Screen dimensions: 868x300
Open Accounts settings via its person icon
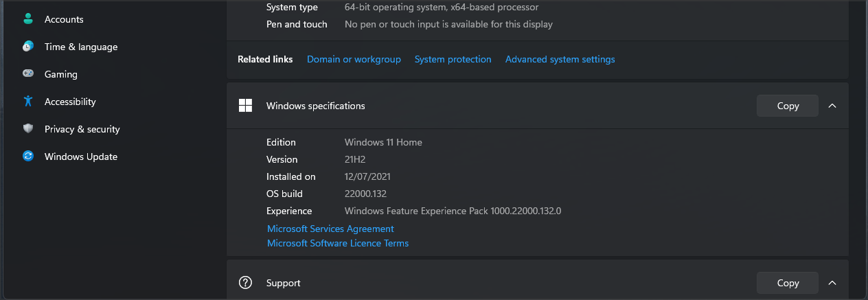tap(28, 19)
